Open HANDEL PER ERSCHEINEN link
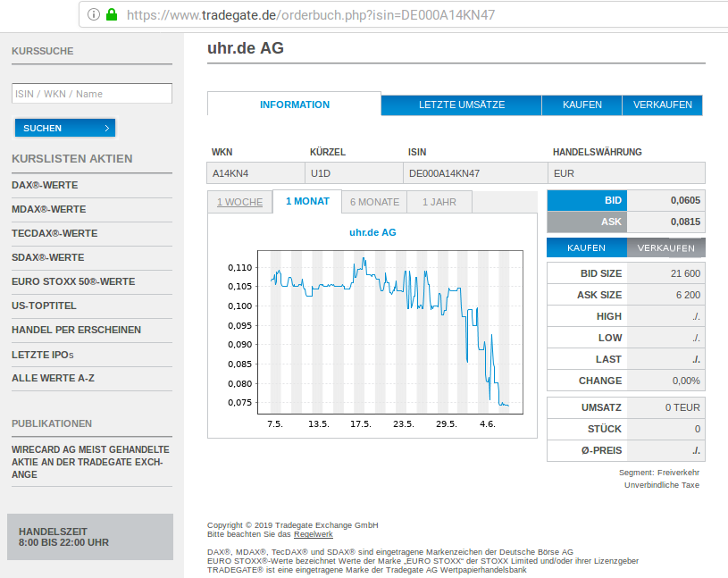 pyautogui.click(x=76, y=330)
